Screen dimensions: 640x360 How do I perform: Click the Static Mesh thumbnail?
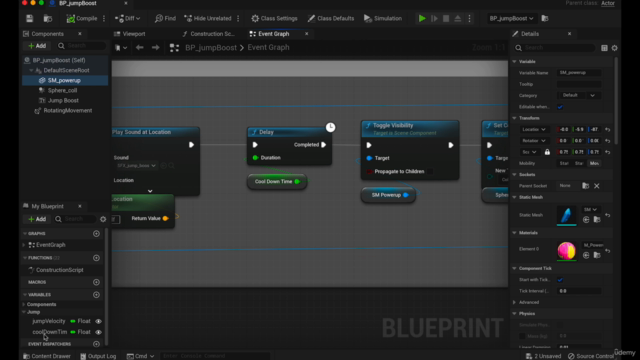pyautogui.click(x=567, y=216)
